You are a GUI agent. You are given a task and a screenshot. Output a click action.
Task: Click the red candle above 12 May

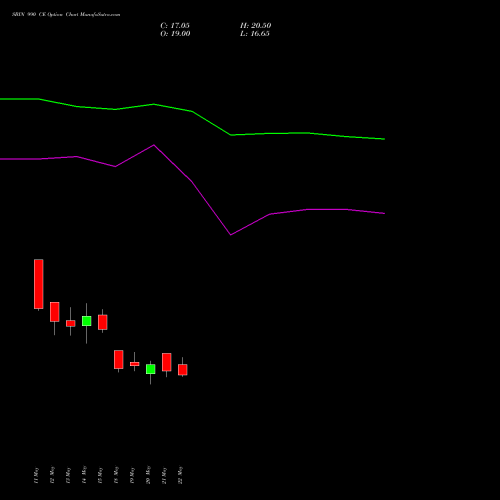[x=55, y=312]
